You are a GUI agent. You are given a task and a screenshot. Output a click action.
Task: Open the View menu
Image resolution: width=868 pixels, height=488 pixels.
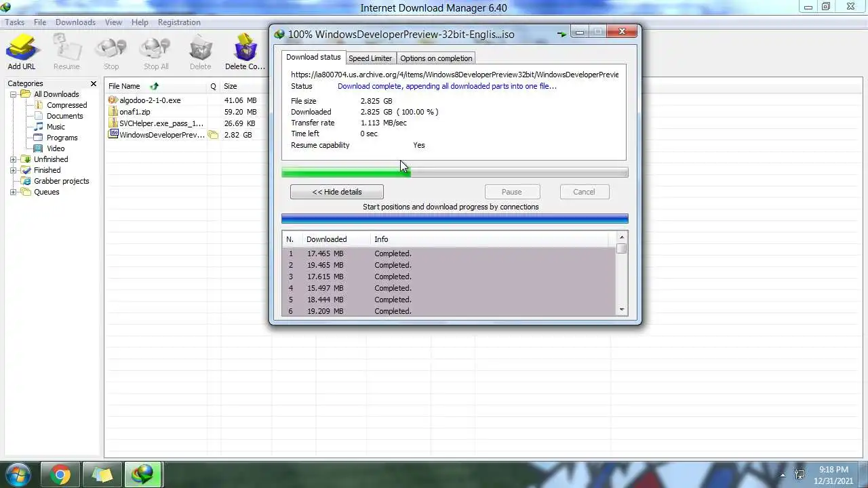(x=113, y=22)
